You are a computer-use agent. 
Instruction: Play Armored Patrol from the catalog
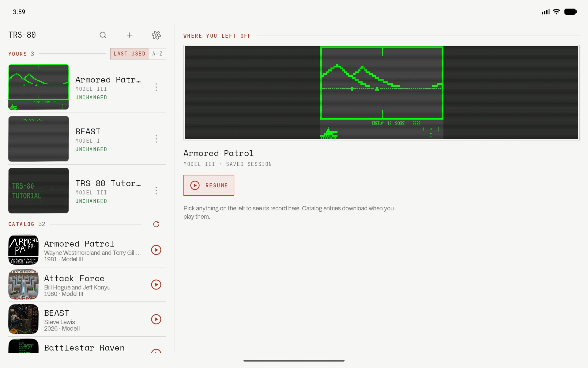156,250
